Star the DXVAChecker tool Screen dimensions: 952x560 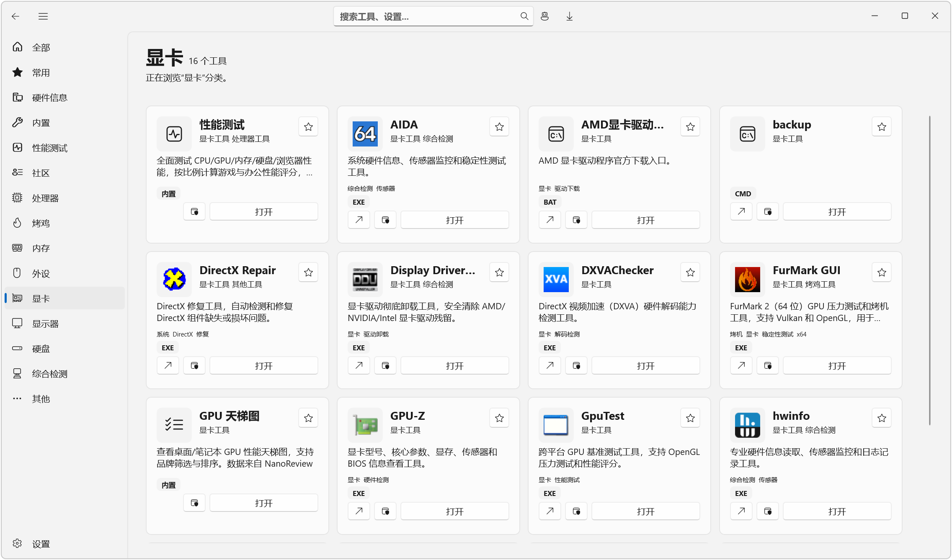pyautogui.click(x=690, y=272)
